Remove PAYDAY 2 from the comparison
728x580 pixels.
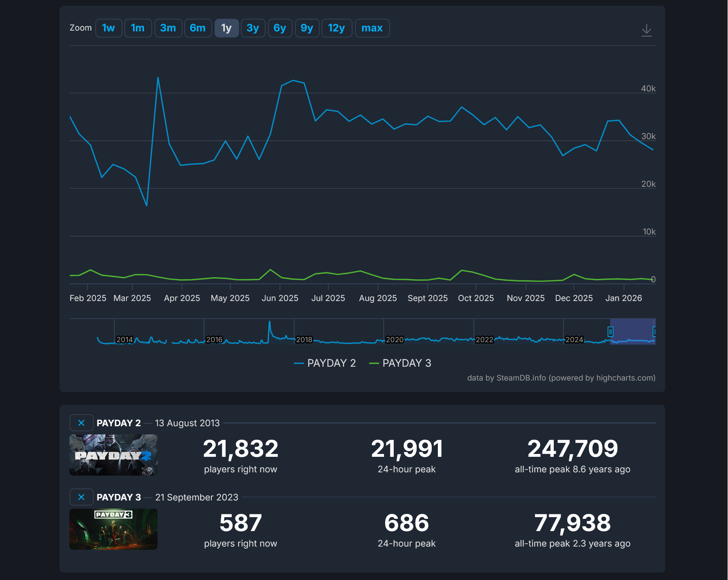tap(82, 423)
